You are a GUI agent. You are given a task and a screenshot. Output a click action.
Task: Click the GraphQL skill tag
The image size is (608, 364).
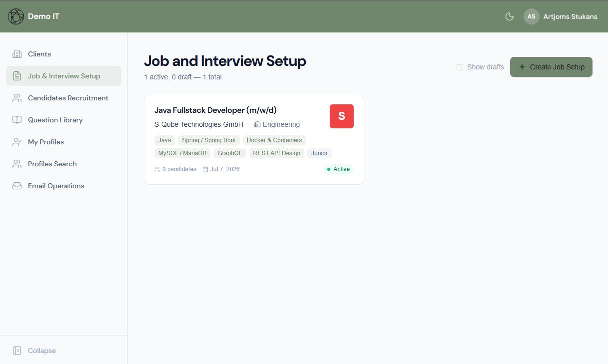pyautogui.click(x=230, y=153)
